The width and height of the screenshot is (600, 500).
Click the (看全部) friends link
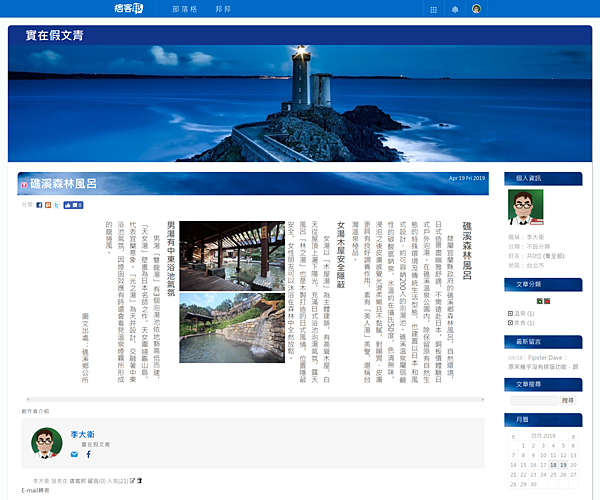pos(554,256)
